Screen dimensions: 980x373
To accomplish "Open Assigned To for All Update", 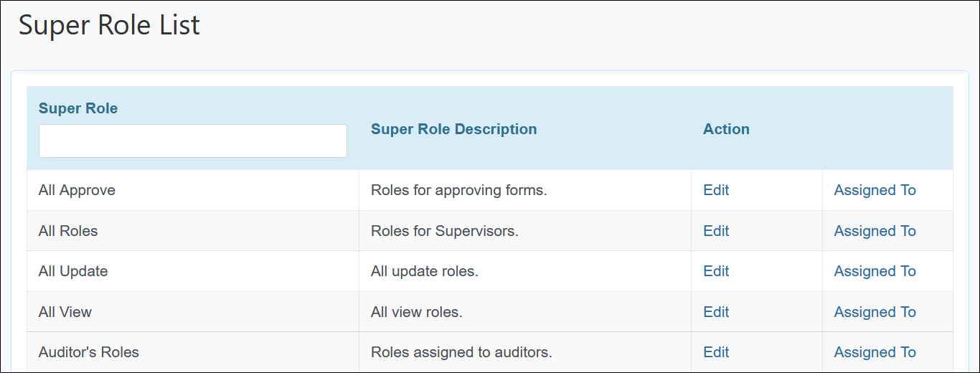I will point(875,271).
